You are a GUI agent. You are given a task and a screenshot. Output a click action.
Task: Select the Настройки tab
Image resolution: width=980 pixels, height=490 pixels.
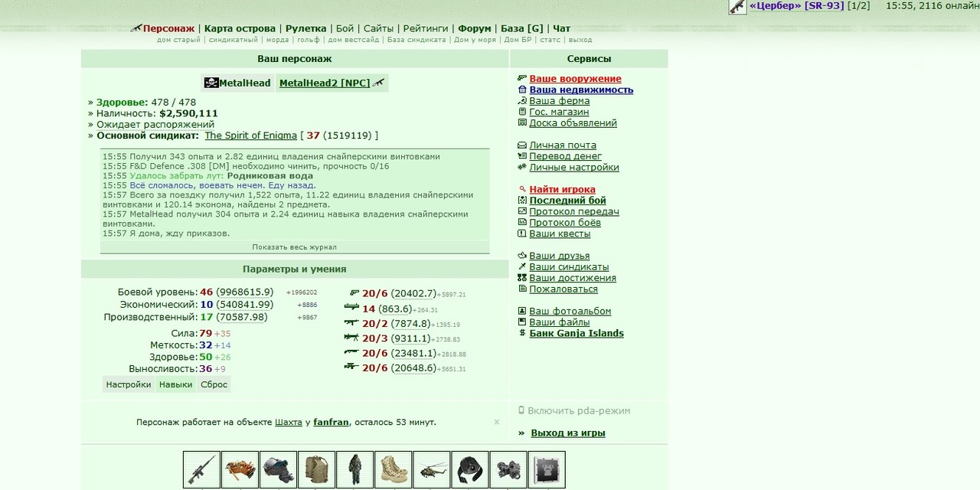[129, 384]
